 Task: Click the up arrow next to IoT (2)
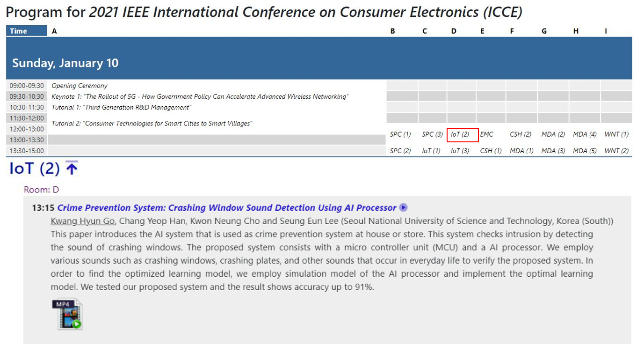click(71, 168)
